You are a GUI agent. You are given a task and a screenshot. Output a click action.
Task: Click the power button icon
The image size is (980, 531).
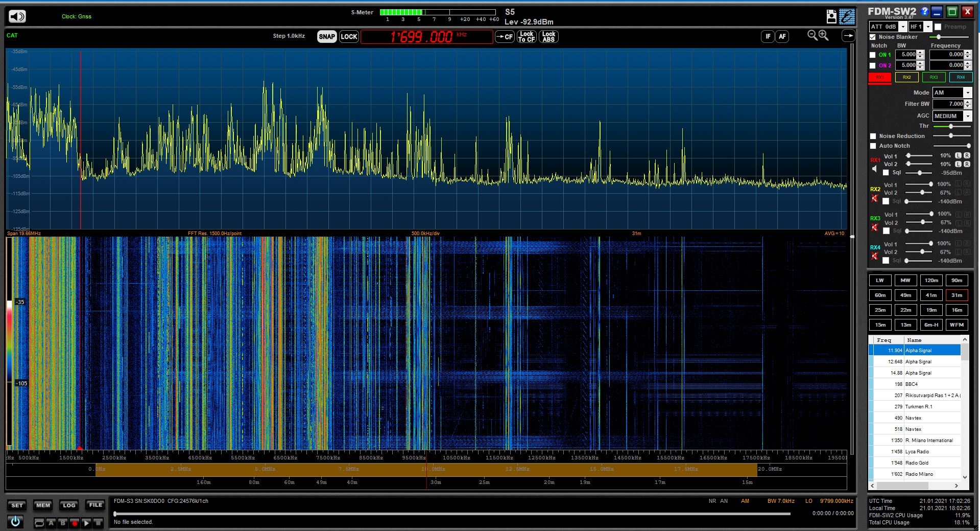(15, 521)
